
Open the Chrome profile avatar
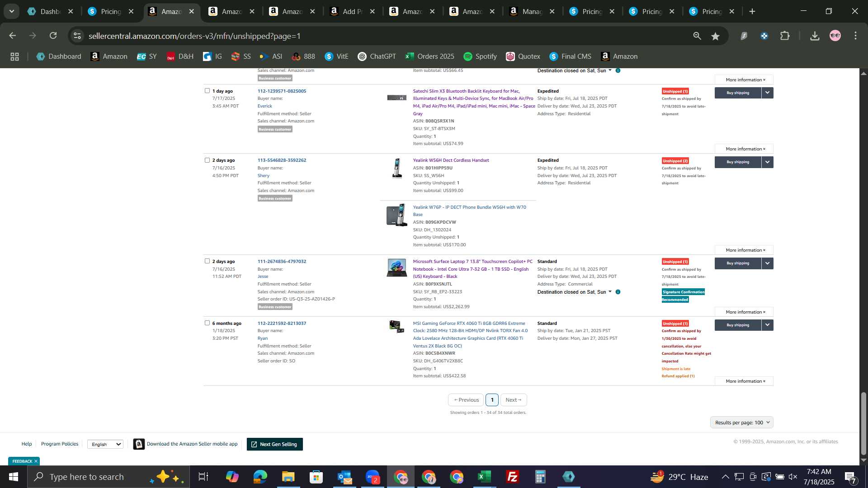coord(835,36)
